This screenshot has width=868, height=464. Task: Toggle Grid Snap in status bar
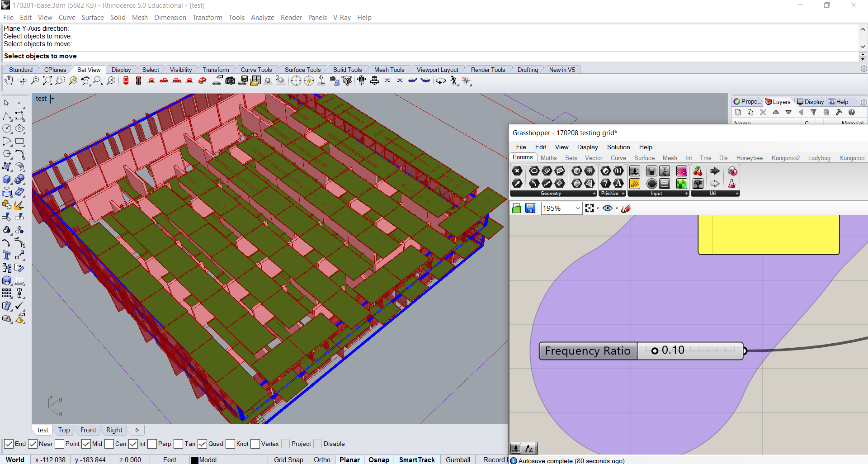[x=288, y=459]
